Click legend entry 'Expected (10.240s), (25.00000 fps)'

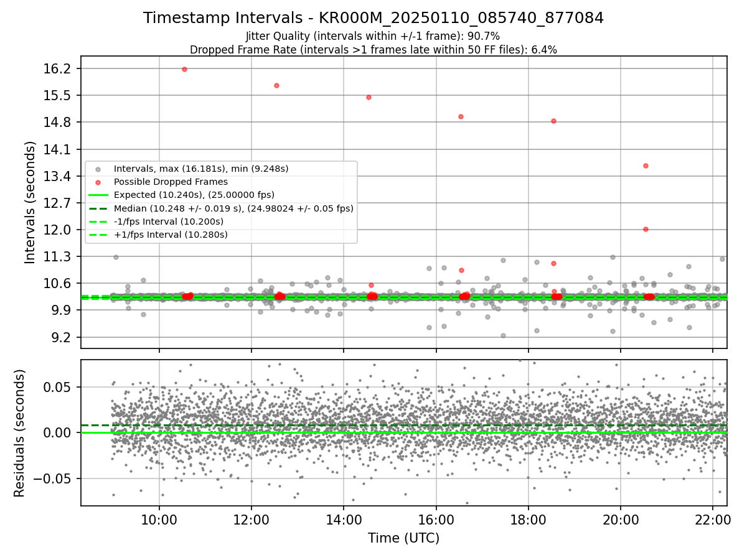194,195
